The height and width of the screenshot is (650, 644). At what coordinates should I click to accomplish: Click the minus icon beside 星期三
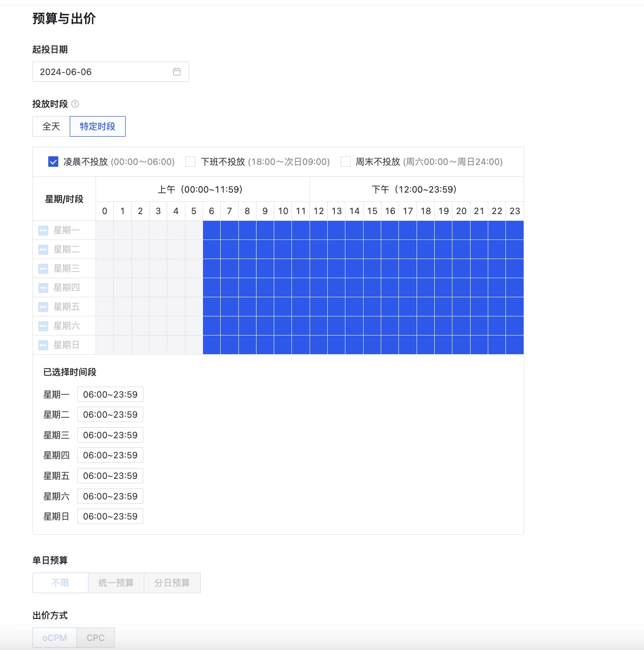43,268
